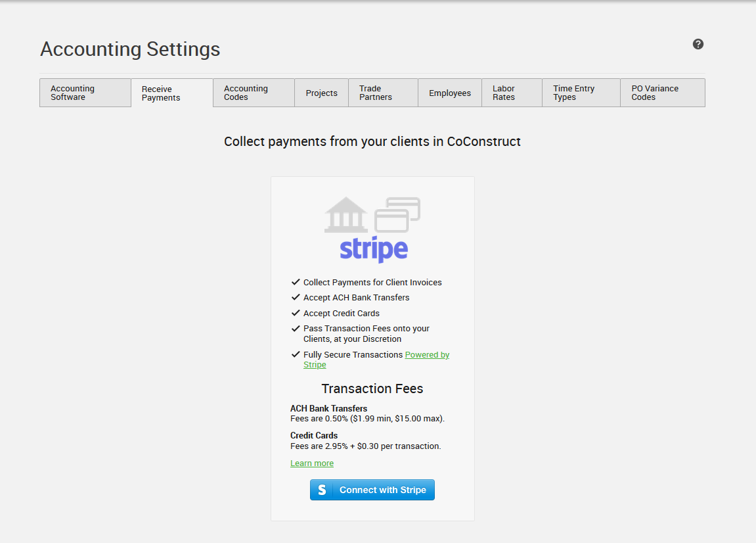The width and height of the screenshot is (756, 543).
Task: Click the Transaction Fees heading
Action: [x=372, y=389]
